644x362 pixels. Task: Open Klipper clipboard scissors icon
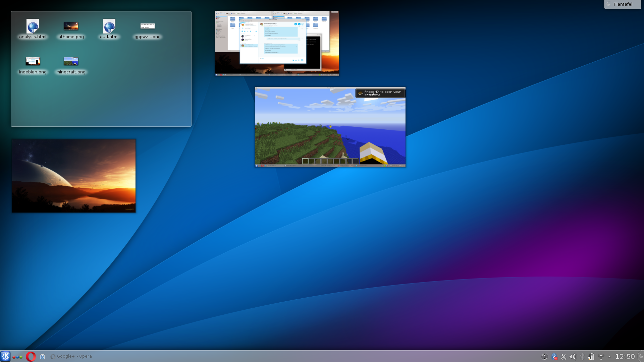pos(563,357)
